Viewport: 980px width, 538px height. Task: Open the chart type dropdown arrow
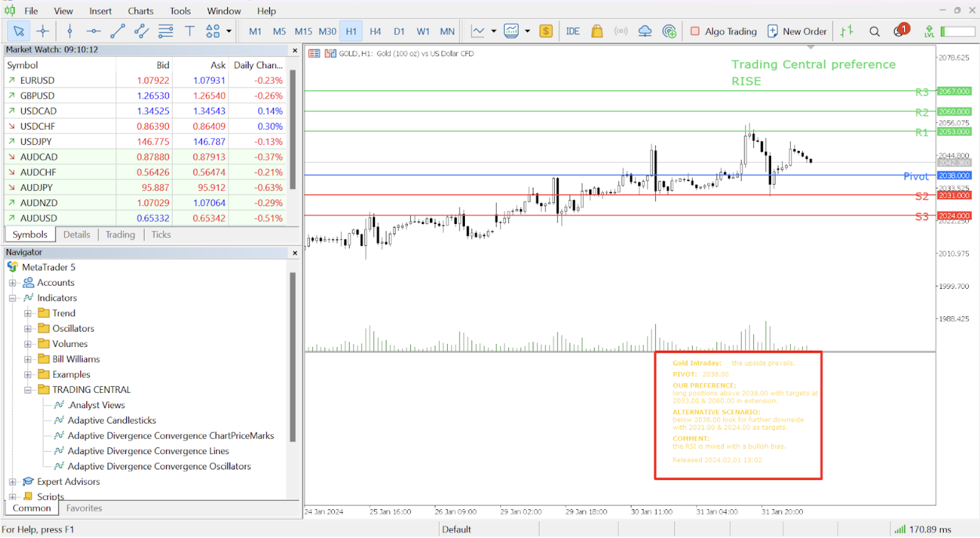pyautogui.click(x=494, y=31)
